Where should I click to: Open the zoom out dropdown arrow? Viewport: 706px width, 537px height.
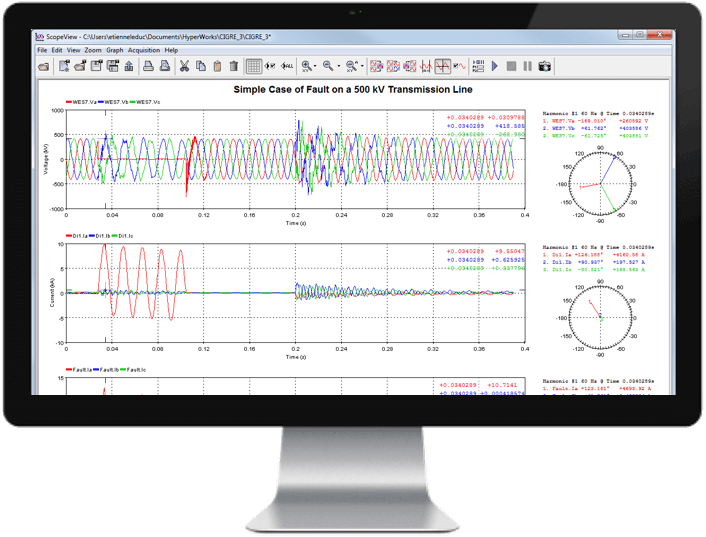(339, 67)
